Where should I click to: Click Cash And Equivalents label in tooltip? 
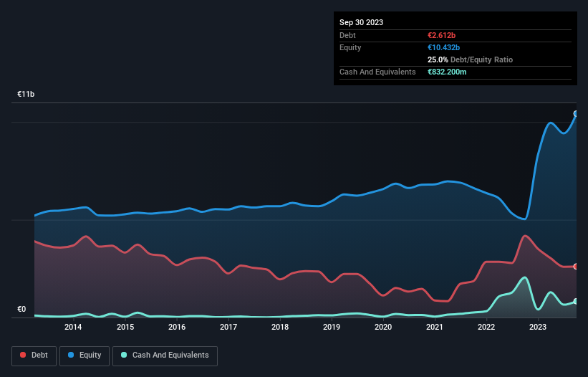tap(377, 72)
